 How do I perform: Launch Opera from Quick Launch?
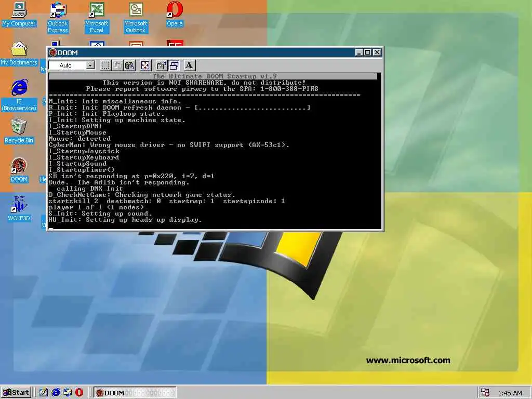[79, 393]
